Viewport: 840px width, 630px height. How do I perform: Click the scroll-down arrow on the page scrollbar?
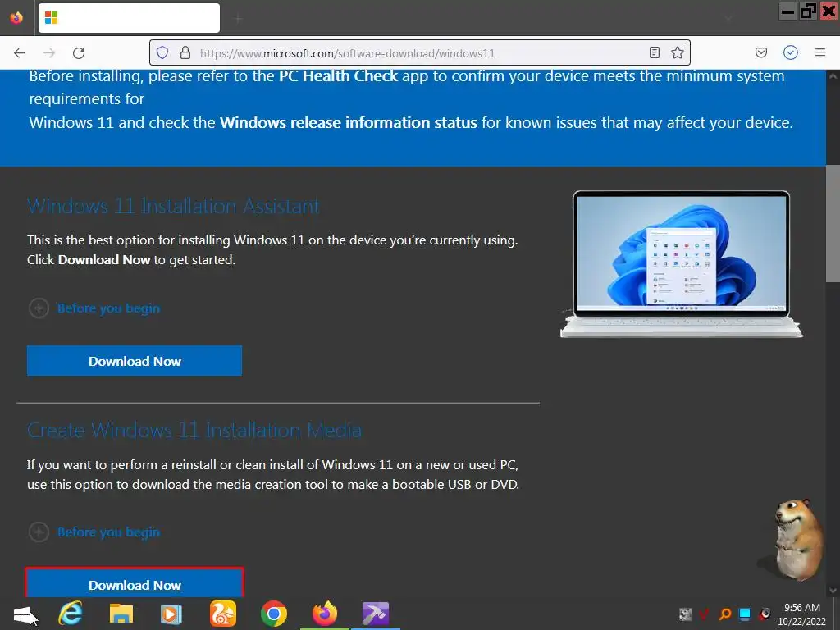[x=833, y=591]
